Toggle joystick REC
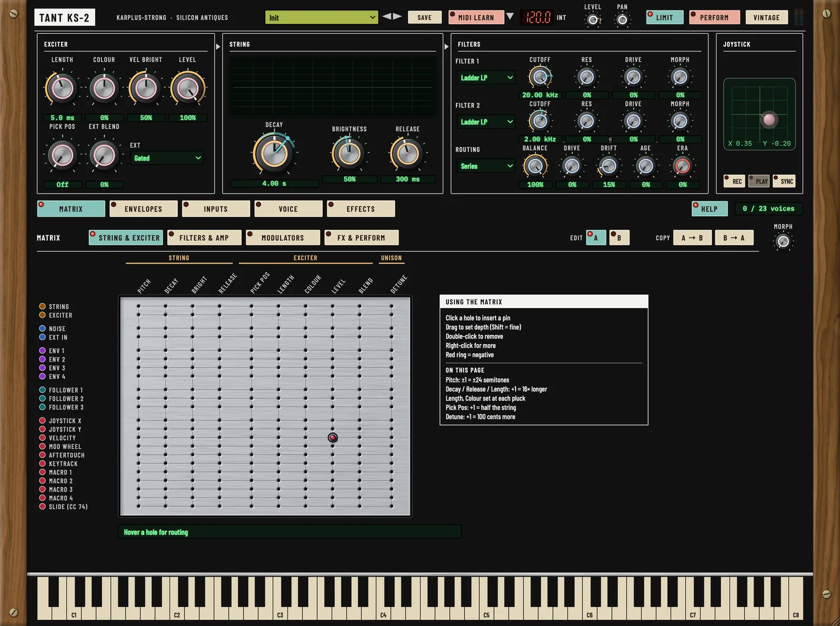The image size is (840, 626). (x=734, y=181)
